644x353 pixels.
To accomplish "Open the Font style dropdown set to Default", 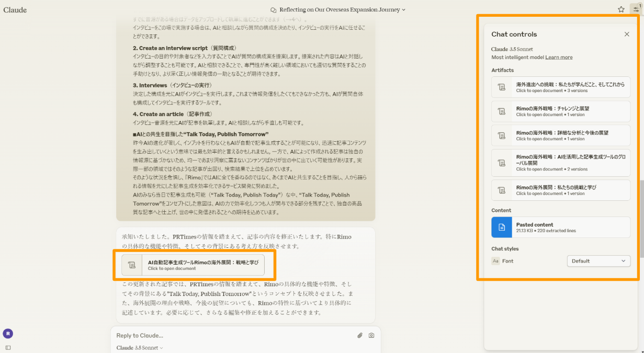I will click(x=598, y=261).
